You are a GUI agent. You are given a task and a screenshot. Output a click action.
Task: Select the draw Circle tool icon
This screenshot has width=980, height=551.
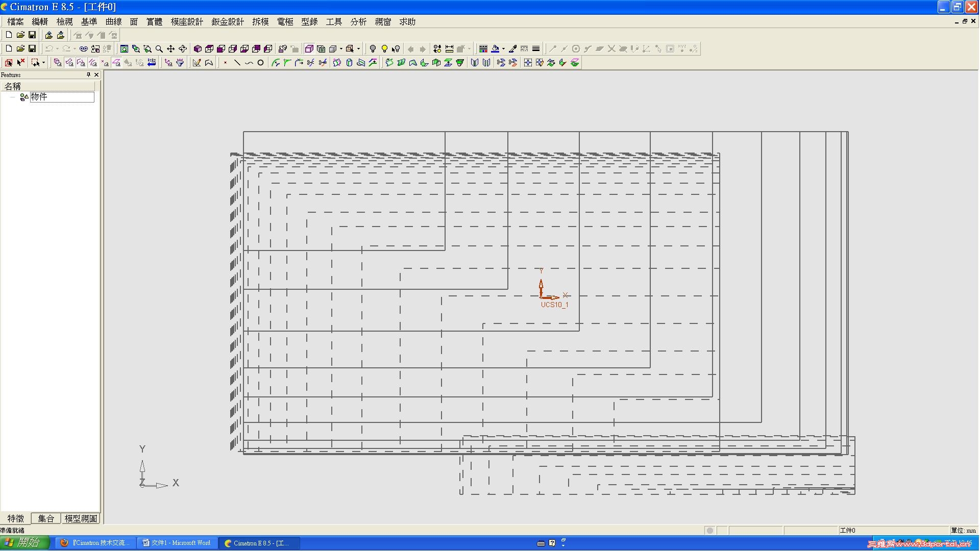coord(260,63)
